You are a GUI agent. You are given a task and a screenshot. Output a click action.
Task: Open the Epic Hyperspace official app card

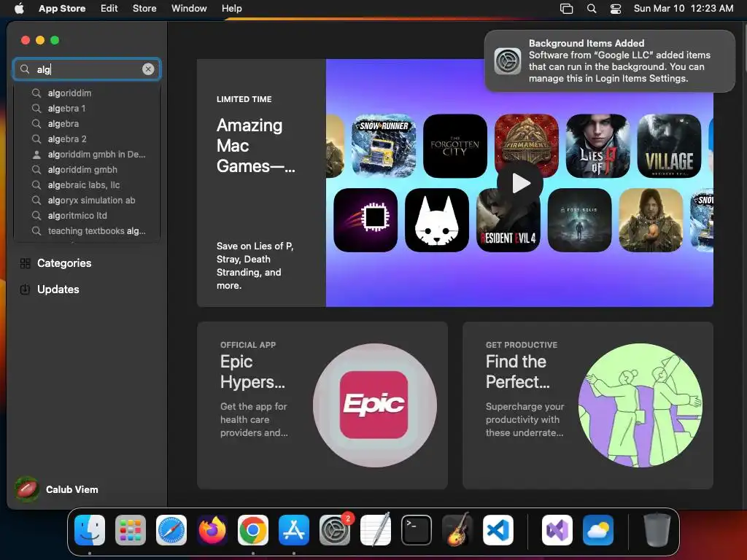[322, 405]
